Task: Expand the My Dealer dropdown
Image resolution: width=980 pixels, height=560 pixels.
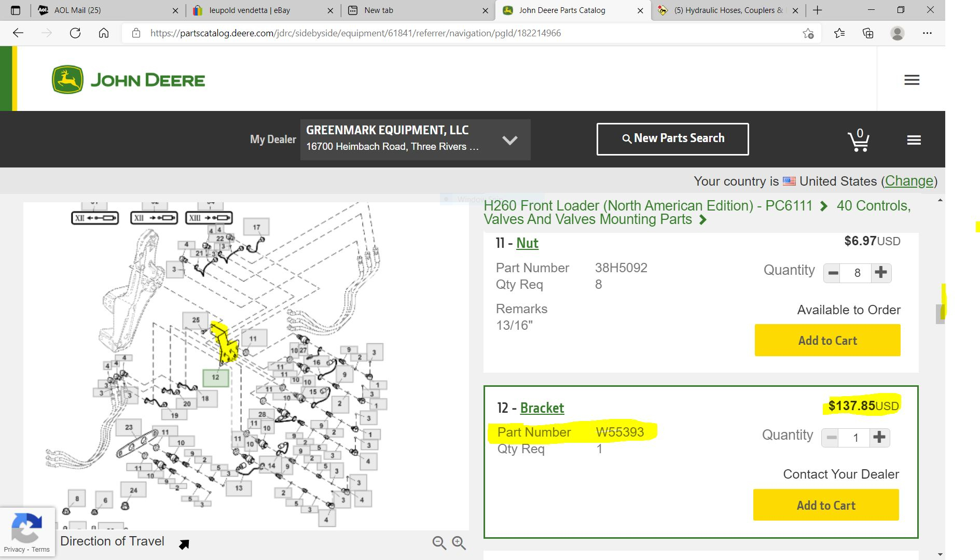Action: (x=415, y=139)
